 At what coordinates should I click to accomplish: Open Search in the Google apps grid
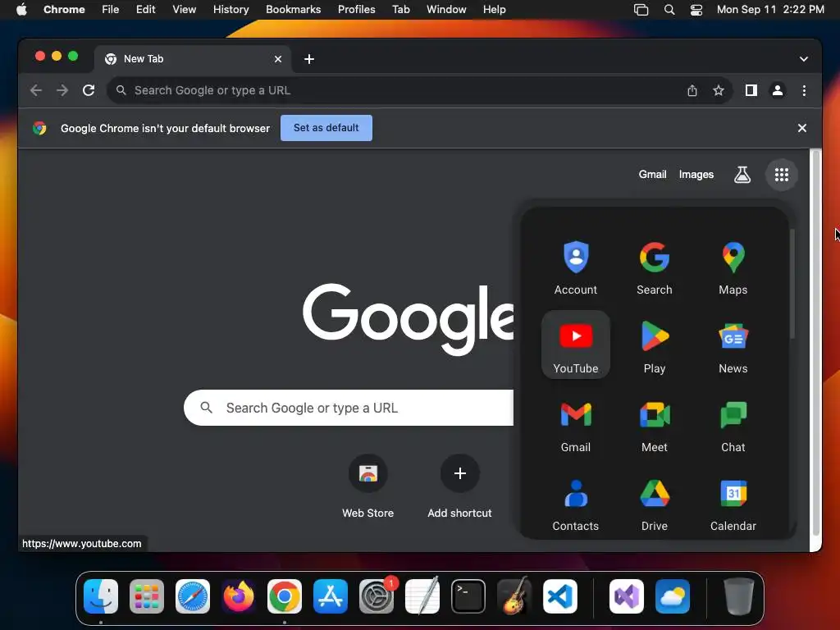[654, 267]
